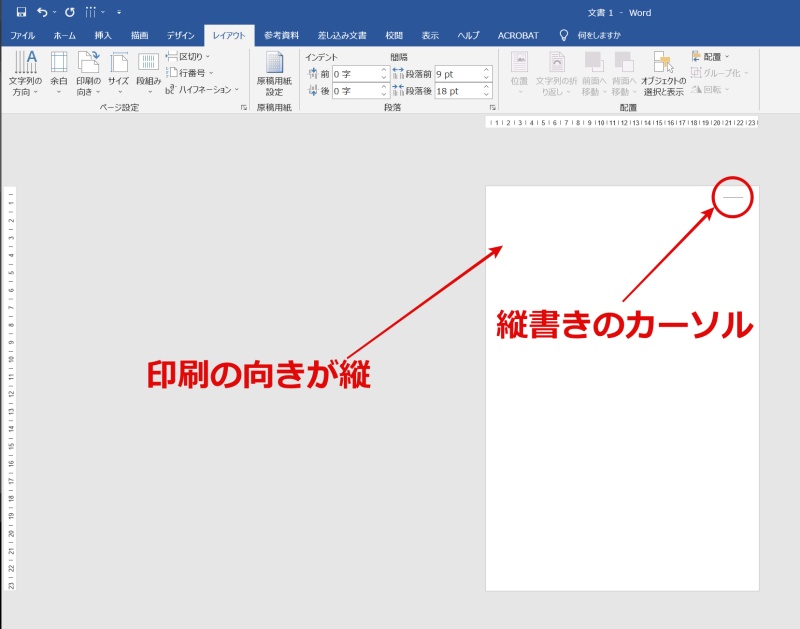The width and height of the screenshot is (800, 629).
Task: Switch to the 表示 tab
Action: (430, 35)
